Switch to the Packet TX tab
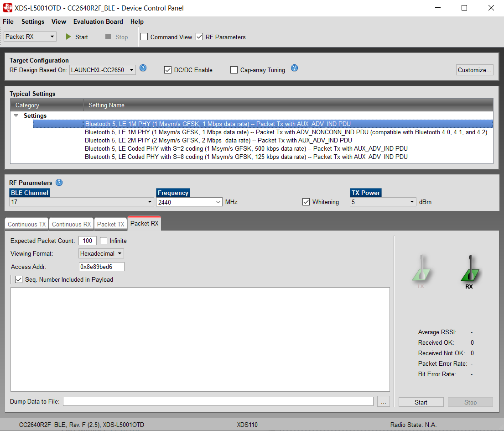 point(110,224)
